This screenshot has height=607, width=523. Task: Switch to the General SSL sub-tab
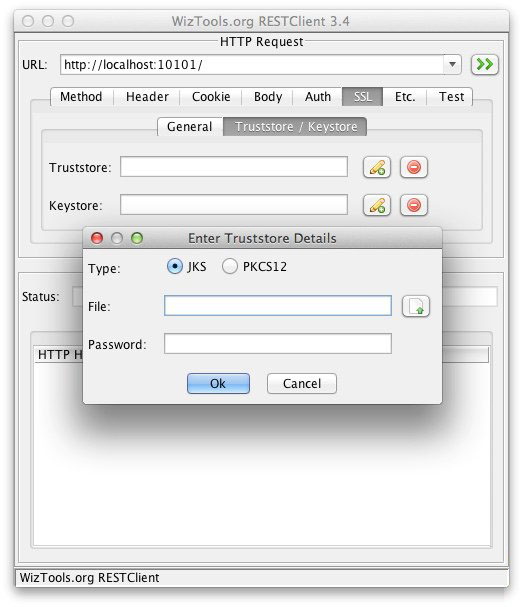click(x=190, y=127)
